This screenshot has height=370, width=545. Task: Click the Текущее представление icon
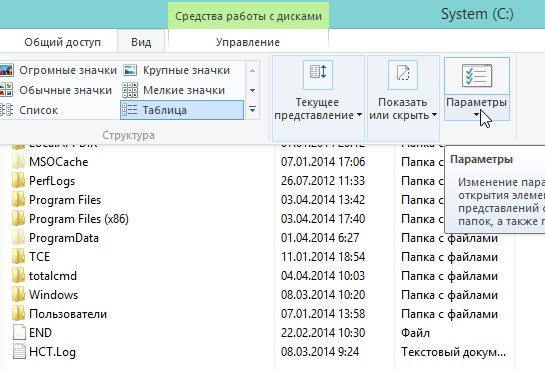318,75
